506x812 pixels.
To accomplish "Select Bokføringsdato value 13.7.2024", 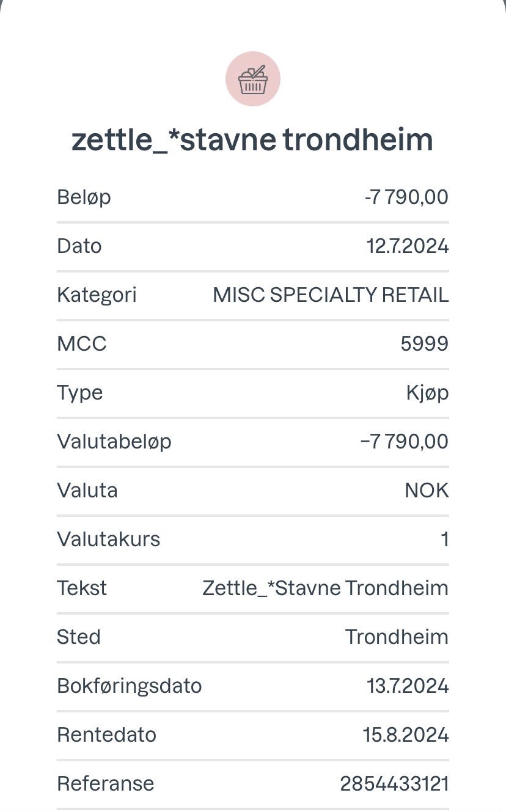I will (408, 686).
